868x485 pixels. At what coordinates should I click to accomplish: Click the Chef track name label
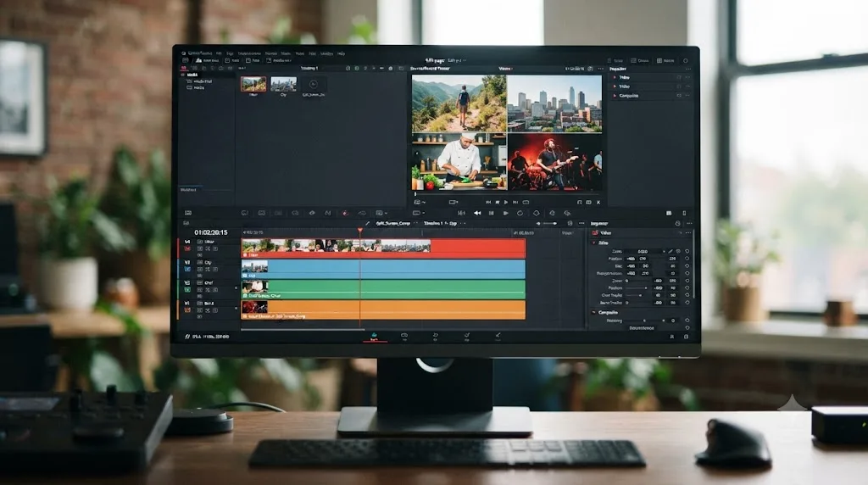tap(209, 283)
